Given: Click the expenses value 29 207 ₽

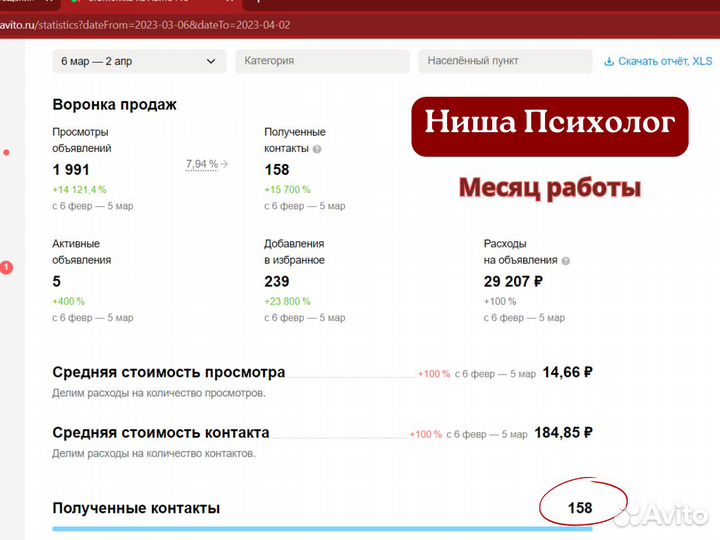Looking at the screenshot, I should (513, 281).
